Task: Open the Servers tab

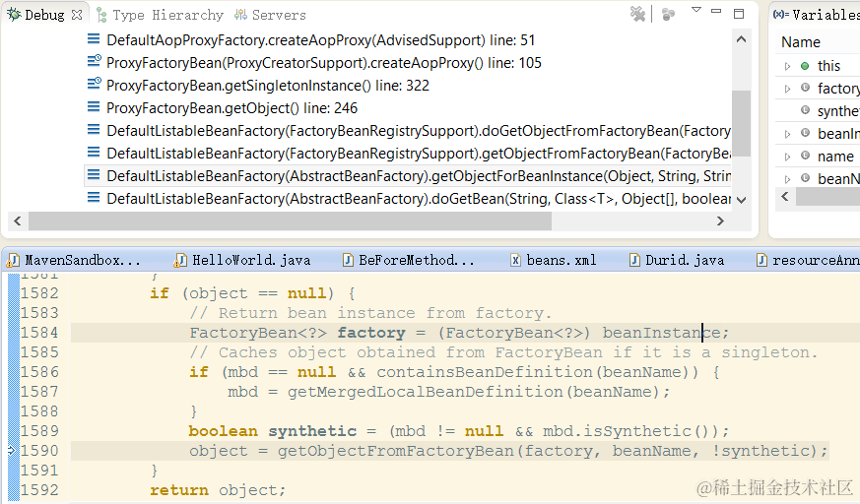Action: (x=270, y=15)
